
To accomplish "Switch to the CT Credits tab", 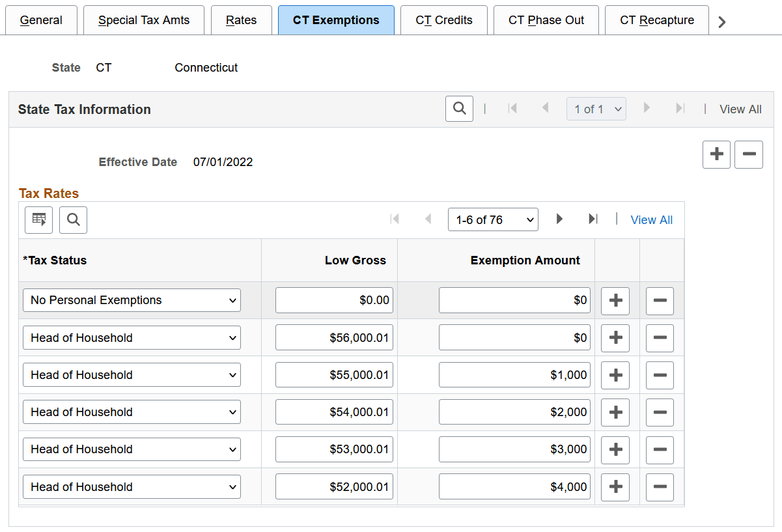I will 444,20.
